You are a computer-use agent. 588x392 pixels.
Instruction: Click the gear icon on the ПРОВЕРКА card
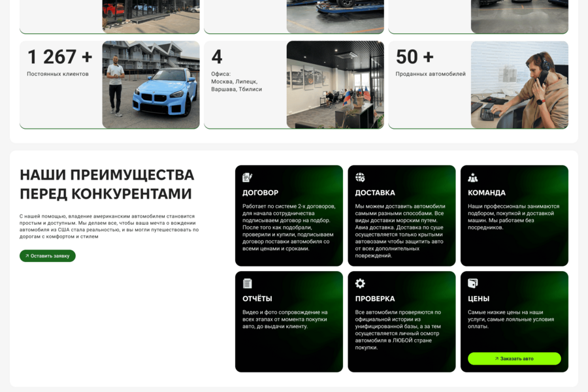(x=360, y=282)
